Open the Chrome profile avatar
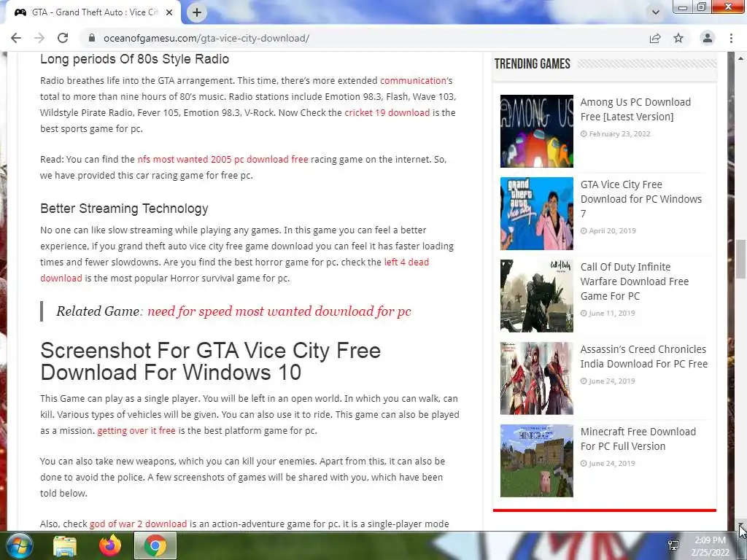The height and width of the screenshot is (560, 747). pos(708,38)
